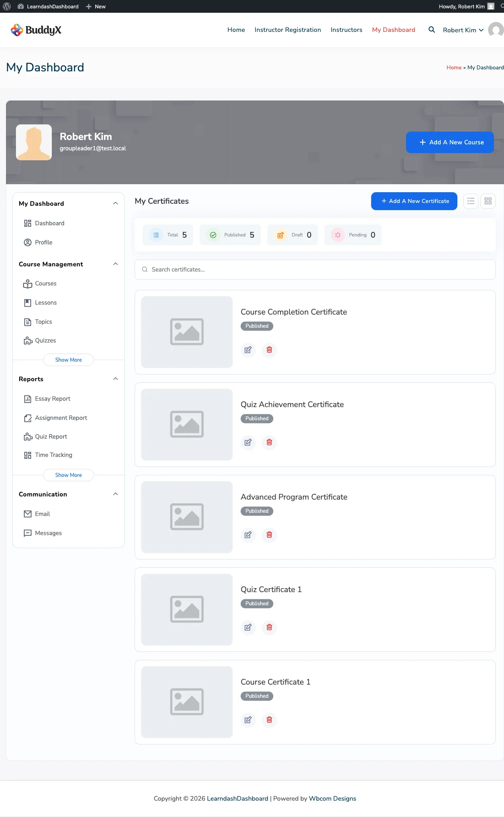The image size is (504, 817).
Task: Click Quiz Certificate 1 thumbnail
Action: click(187, 610)
